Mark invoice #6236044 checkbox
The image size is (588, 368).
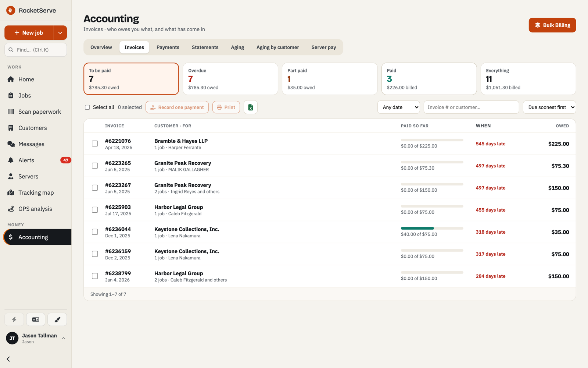point(95,232)
